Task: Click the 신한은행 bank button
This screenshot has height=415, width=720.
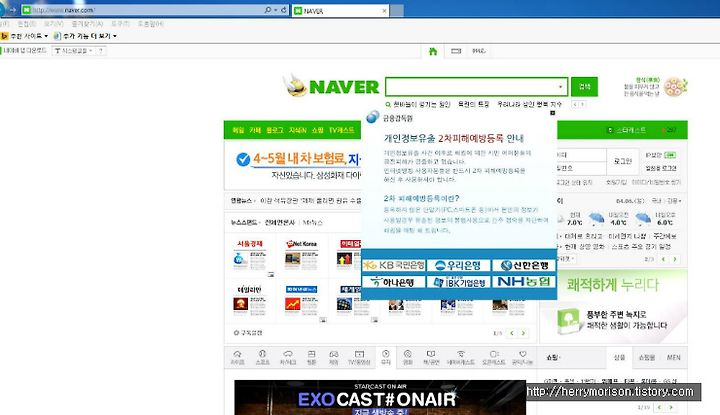Action: point(524,265)
